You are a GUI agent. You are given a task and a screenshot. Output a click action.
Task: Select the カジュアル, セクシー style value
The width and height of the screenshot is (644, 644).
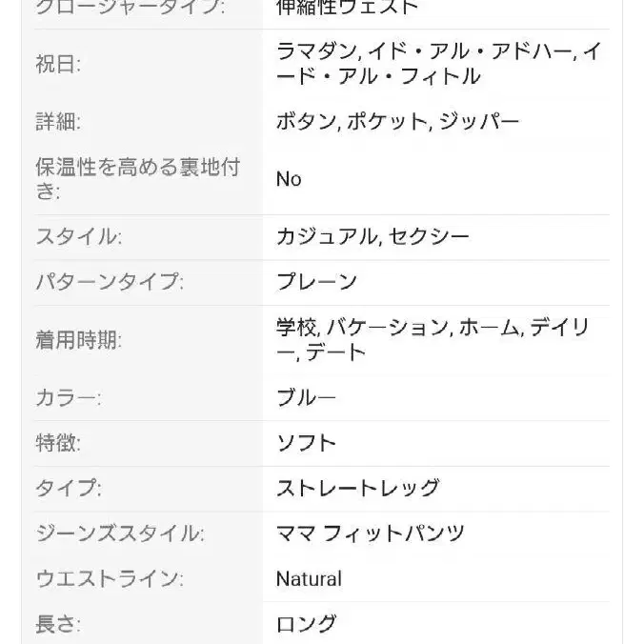372,236
